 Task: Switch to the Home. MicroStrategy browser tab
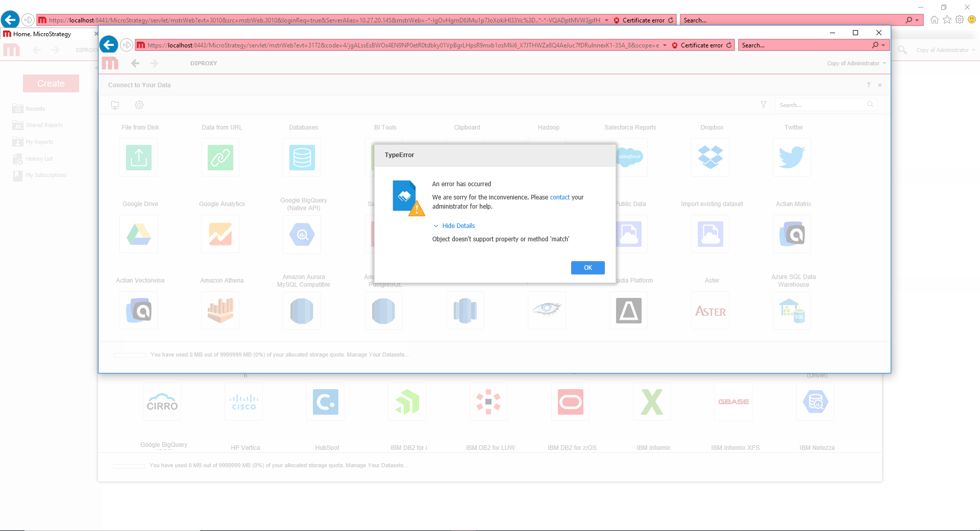tap(42, 34)
